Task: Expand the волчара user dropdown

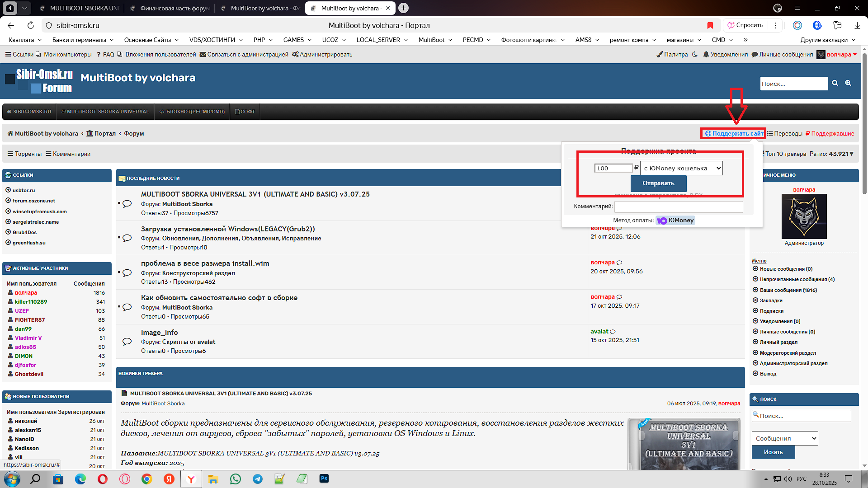Action: point(854,54)
